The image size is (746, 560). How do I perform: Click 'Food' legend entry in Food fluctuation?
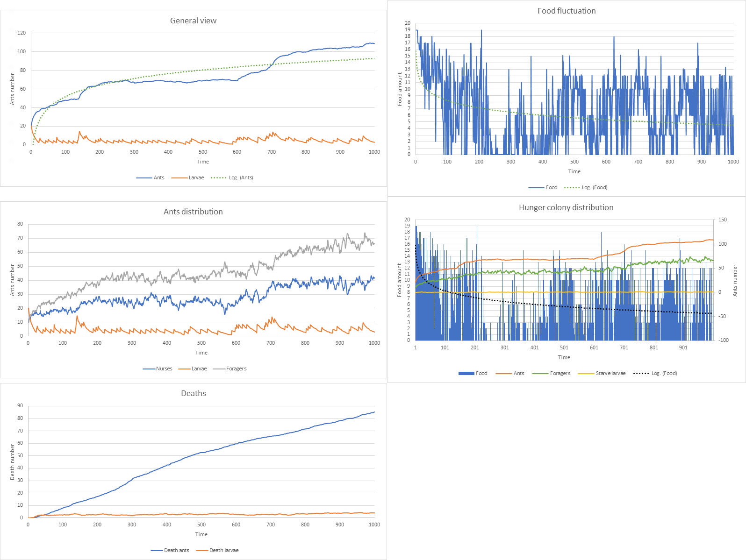(543, 187)
